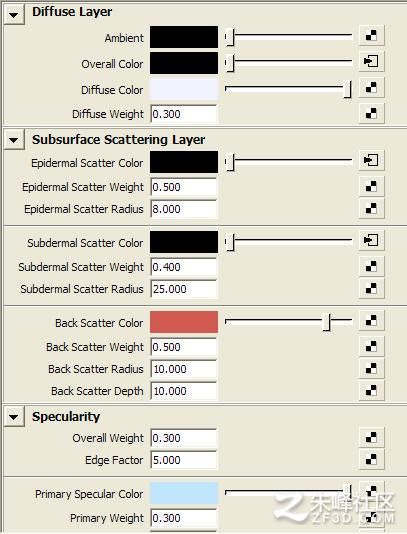The image size is (407, 534).
Task: Open the Subdermal Scatter Color input connection
Action: click(371, 240)
